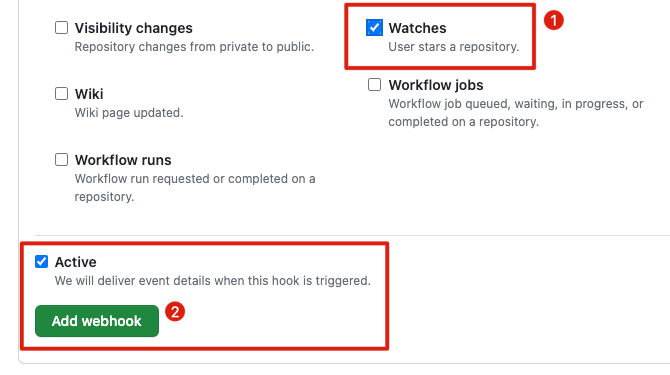This screenshot has width=670, height=375.
Task: Click the 'User stars a repository' description
Action: pos(454,47)
